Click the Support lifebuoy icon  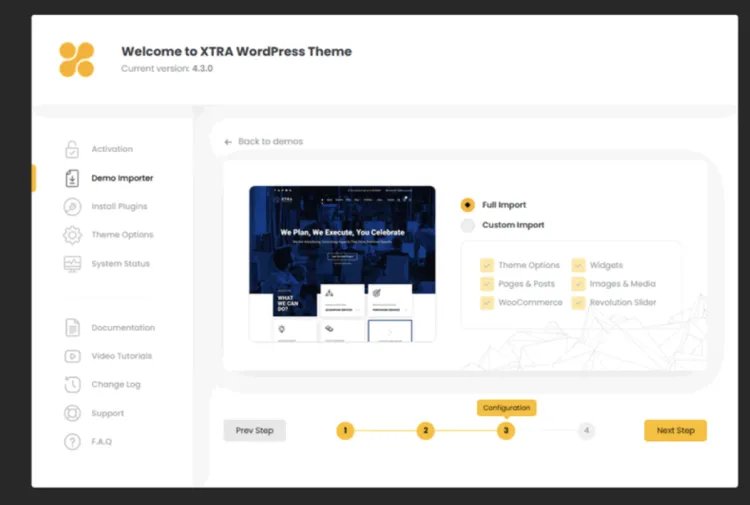[72, 413]
